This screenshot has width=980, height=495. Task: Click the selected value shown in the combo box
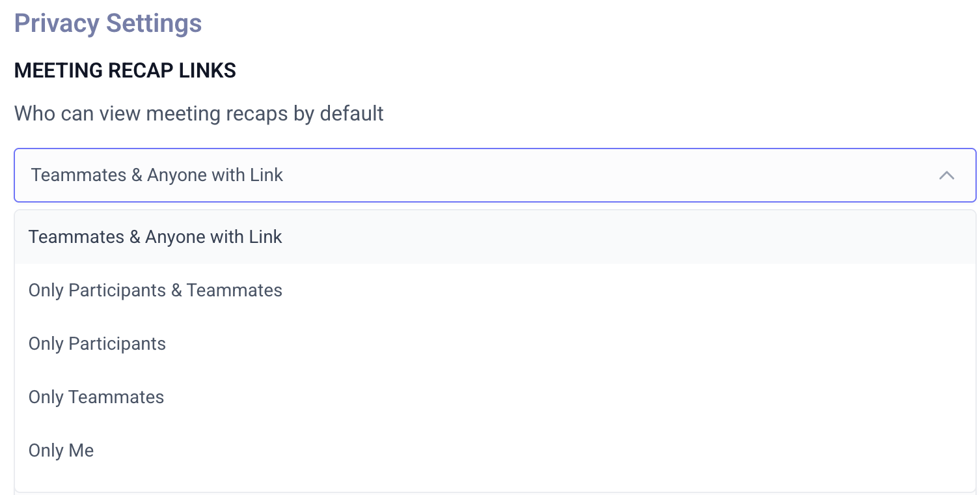pyautogui.click(x=157, y=175)
